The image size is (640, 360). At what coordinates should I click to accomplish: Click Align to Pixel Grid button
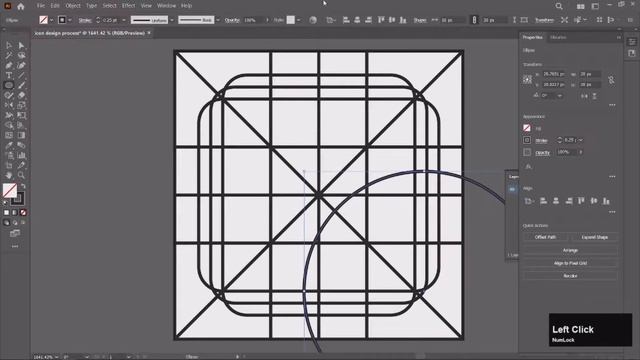570,263
